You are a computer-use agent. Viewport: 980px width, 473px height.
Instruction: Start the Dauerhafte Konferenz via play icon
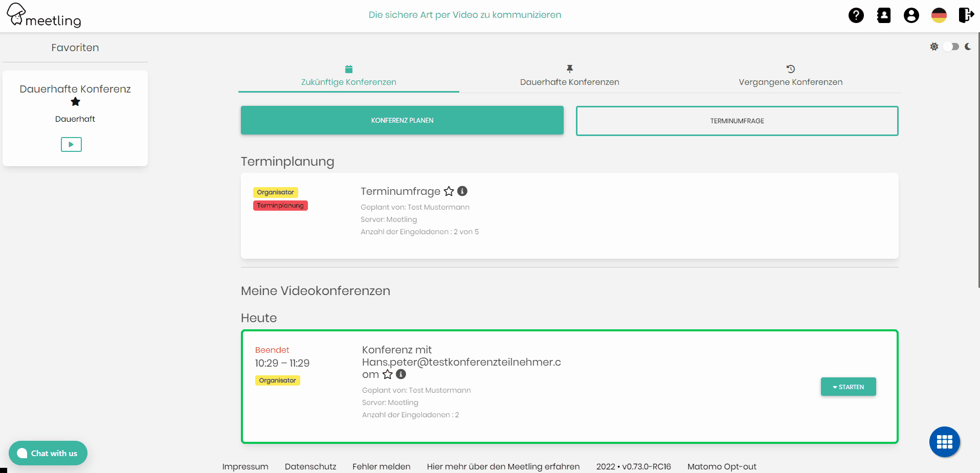point(71,144)
